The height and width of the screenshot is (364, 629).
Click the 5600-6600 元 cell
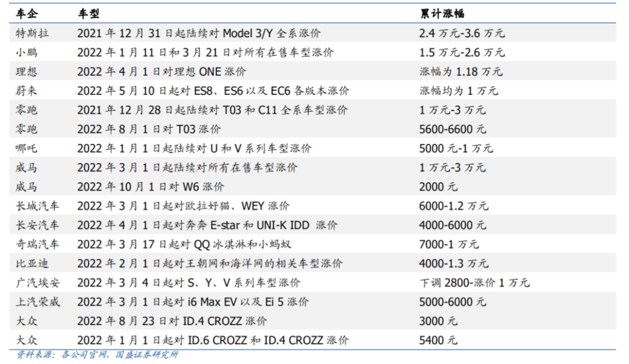pos(452,129)
